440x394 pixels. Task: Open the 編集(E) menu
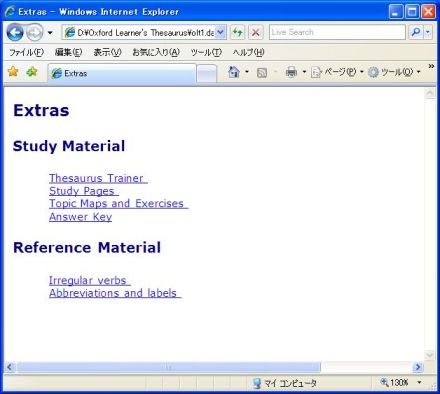coord(68,52)
